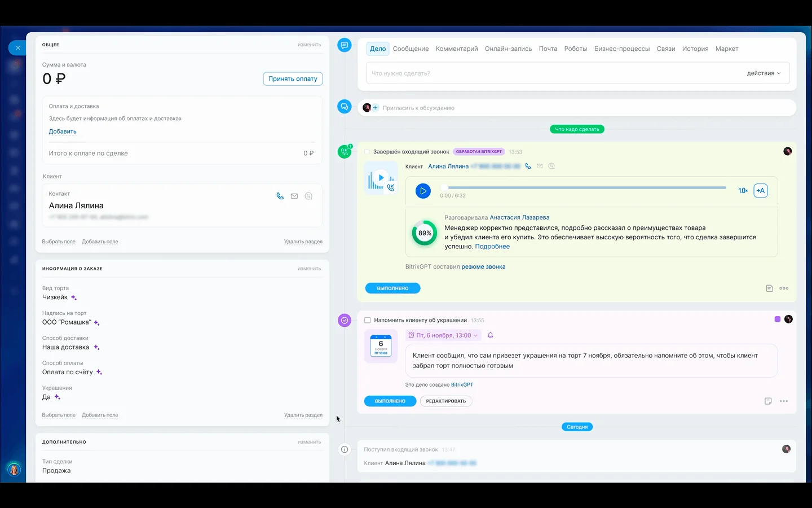The image size is (812, 508).
Task: Click the discussion chat icon in the timeline
Action: point(345,106)
